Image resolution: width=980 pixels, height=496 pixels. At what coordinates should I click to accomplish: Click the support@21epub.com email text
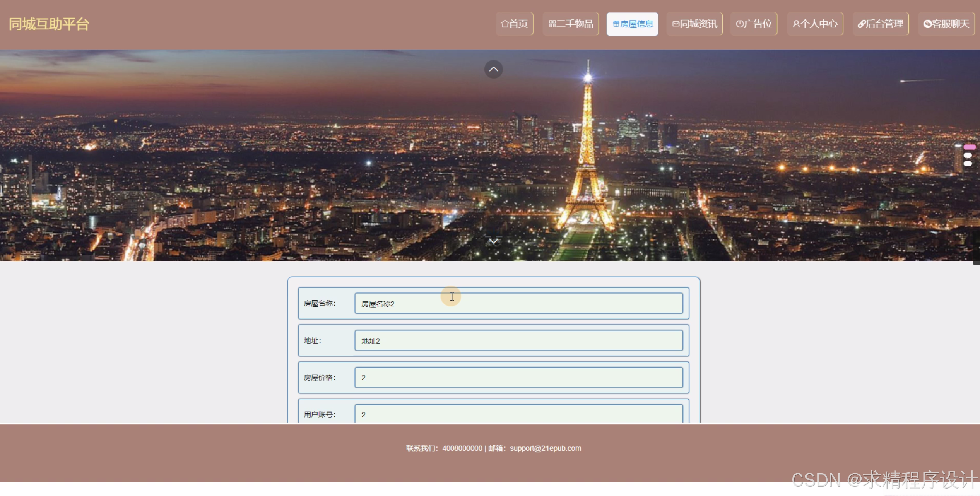[545, 448]
